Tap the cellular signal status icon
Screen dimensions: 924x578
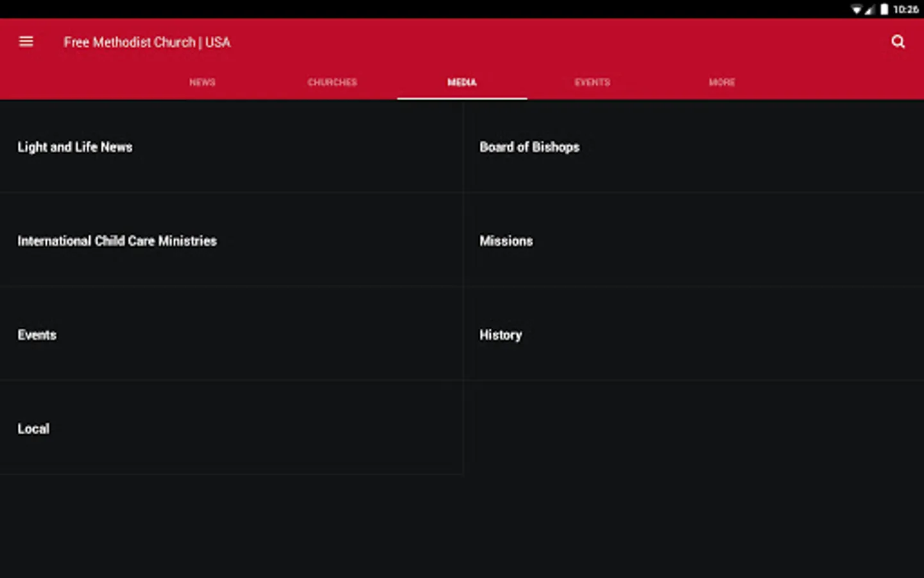point(869,9)
